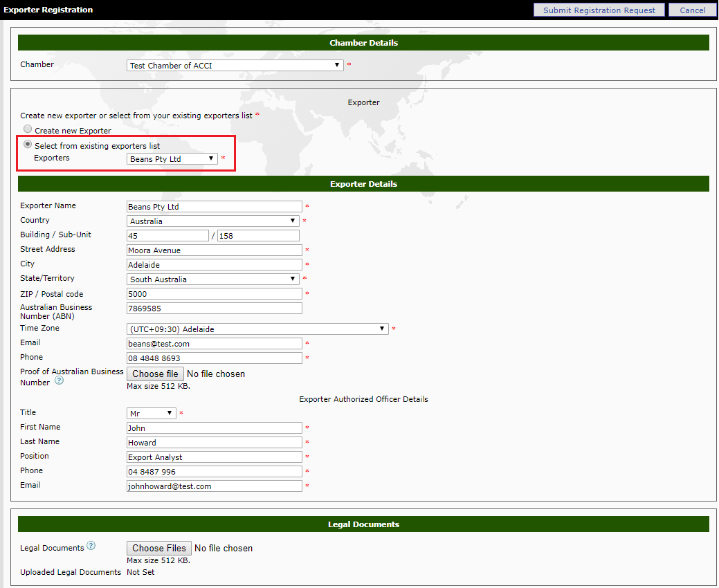Image resolution: width=719 pixels, height=588 pixels.
Task: Select the Create new Exporter radio button
Action: point(27,128)
